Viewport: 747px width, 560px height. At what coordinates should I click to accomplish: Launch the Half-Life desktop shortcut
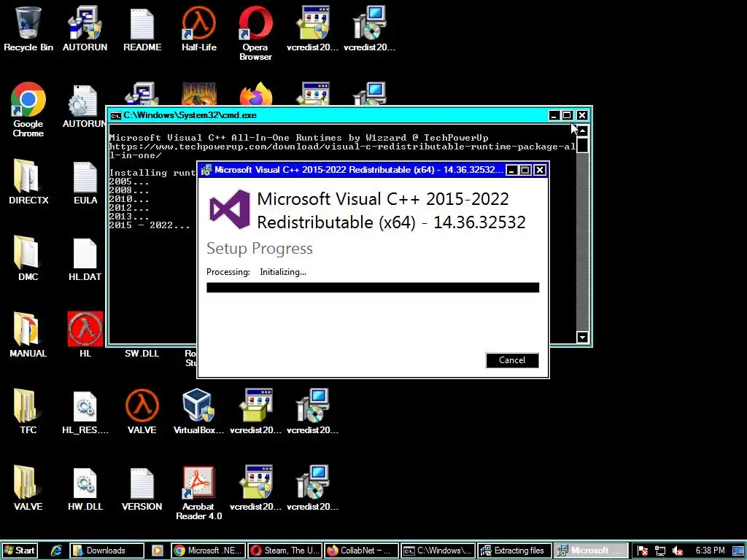coord(198,28)
